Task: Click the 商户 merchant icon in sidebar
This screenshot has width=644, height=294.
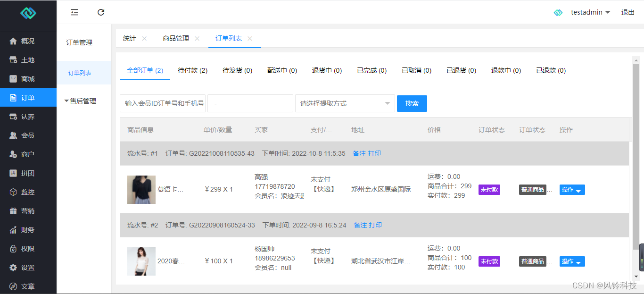Action: pos(13,154)
